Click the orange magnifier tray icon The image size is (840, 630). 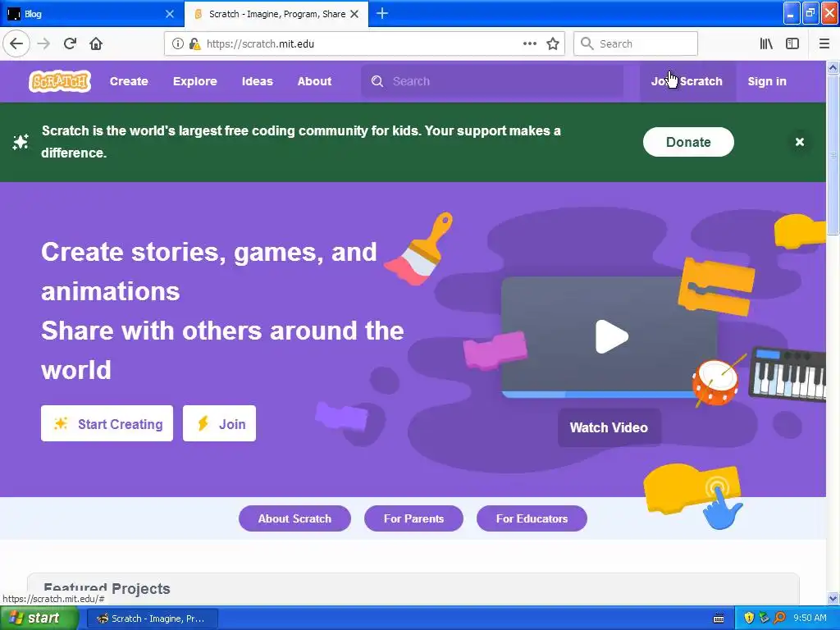779,618
